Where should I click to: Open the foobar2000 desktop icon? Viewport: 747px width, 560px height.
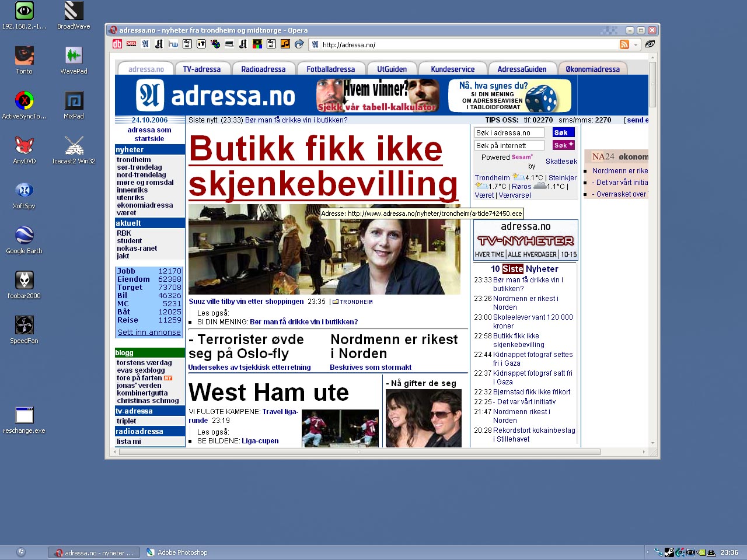24,285
